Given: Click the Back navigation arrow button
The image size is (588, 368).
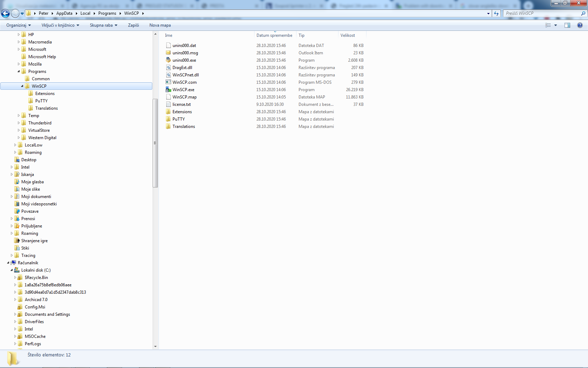Looking at the screenshot, I should pyautogui.click(x=6, y=13).
